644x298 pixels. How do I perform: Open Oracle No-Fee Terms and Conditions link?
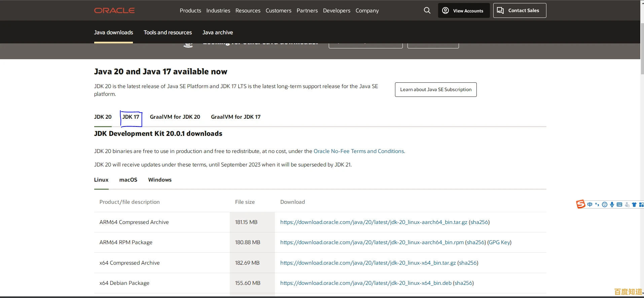(359, 151)
